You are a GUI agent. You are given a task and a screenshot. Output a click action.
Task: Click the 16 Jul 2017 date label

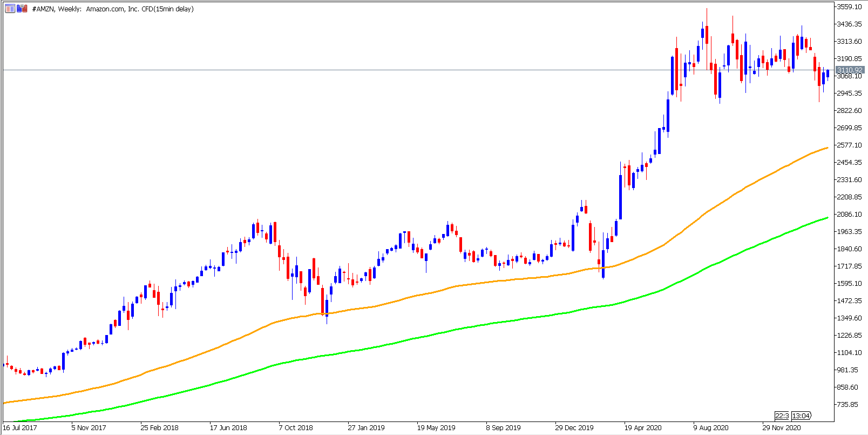coord(20,427)
